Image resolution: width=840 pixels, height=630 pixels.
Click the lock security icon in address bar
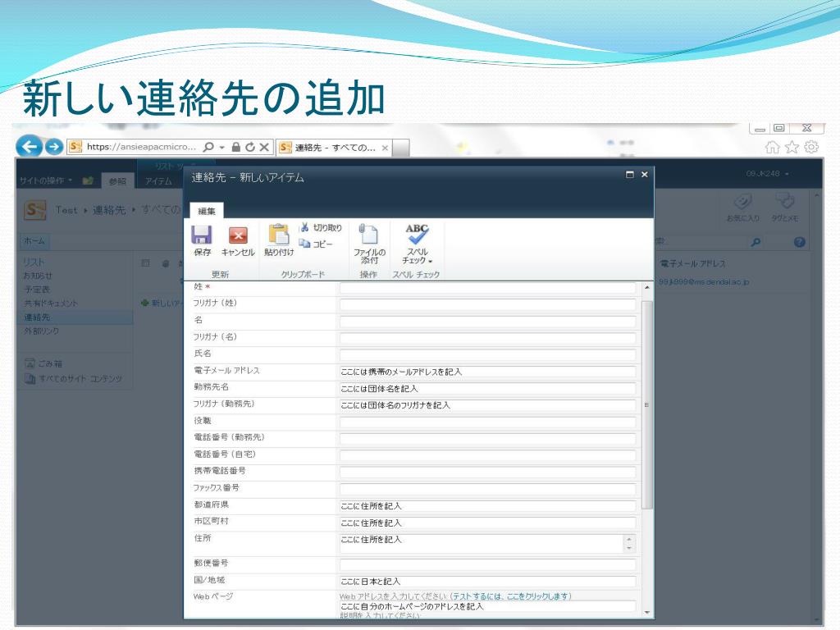[235, 147]
